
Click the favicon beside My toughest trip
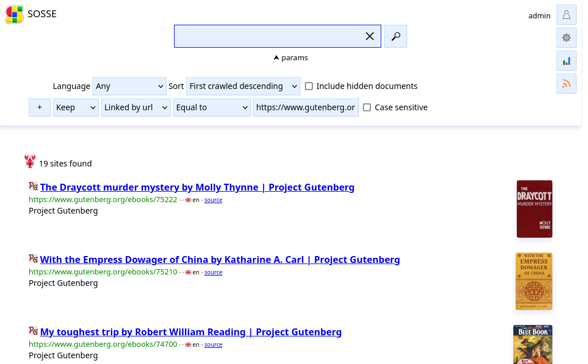(33, 331)
